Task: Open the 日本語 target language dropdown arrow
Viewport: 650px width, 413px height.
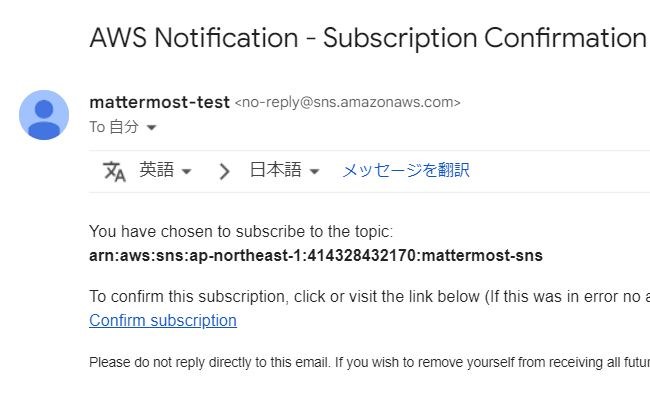Action: click(314, 172)
